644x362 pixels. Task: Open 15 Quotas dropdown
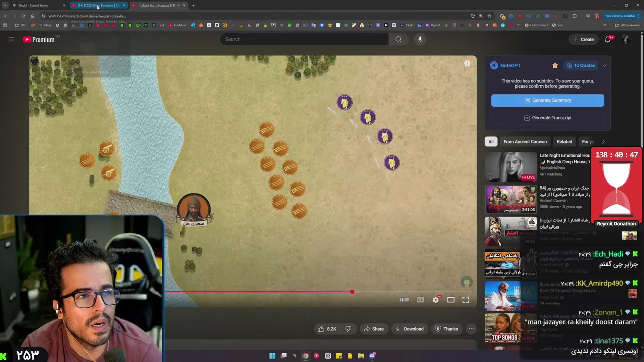click(x=581, y=65)
